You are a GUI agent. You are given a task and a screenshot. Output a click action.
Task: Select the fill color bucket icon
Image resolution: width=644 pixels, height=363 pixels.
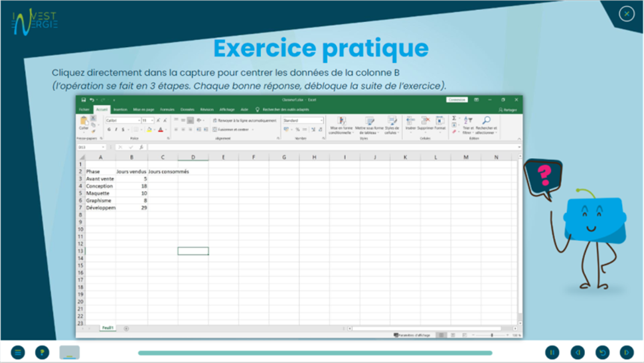(x=150, y=130)
